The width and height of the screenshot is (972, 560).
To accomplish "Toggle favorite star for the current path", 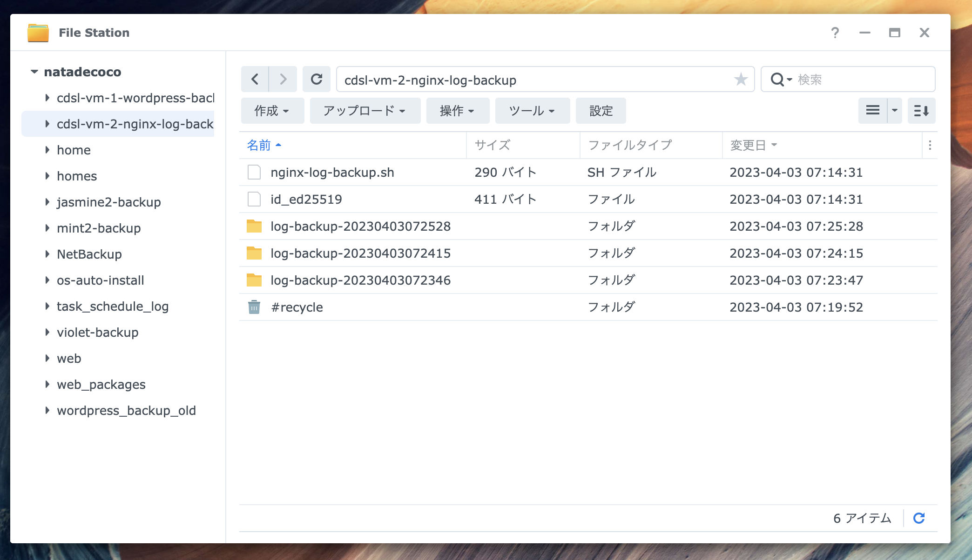I will click(x=740, y=79).
